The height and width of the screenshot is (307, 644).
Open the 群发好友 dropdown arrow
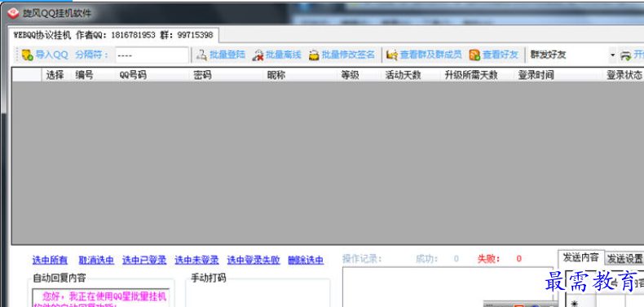click(613, 55)
